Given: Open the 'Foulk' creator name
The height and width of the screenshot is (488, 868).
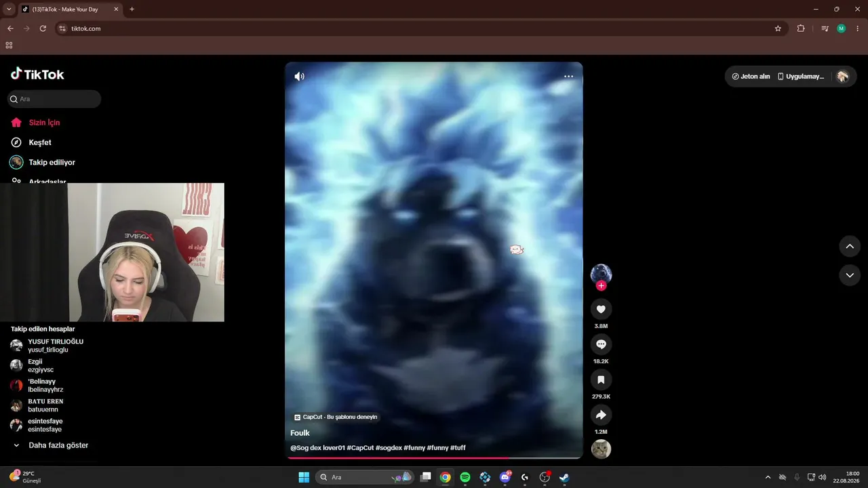Looking at the screenshot, I should click(300, 433).
